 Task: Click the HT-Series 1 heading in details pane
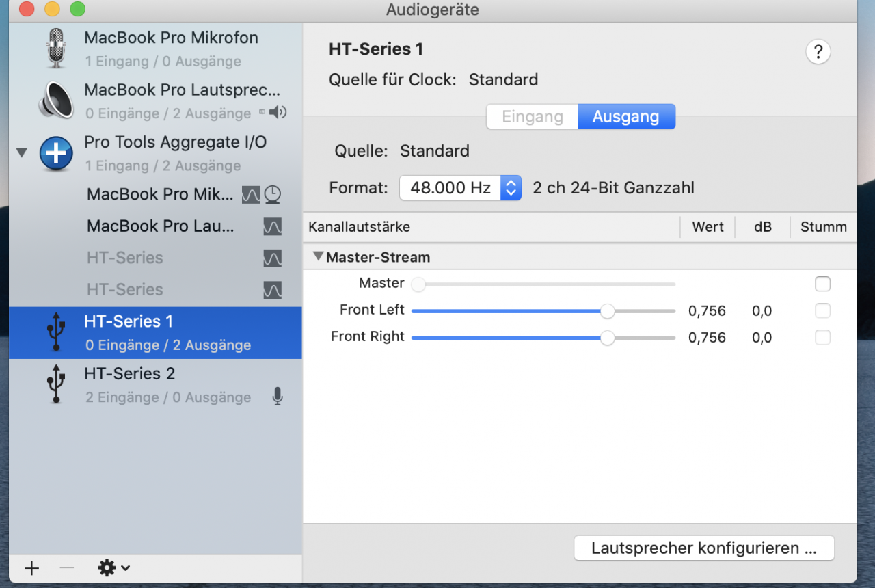[376, 49]
